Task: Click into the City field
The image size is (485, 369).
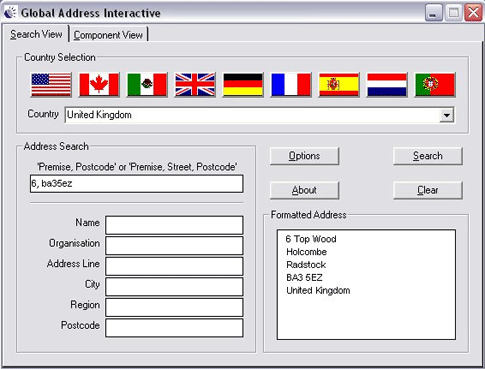Action: (x=174, y=287)
